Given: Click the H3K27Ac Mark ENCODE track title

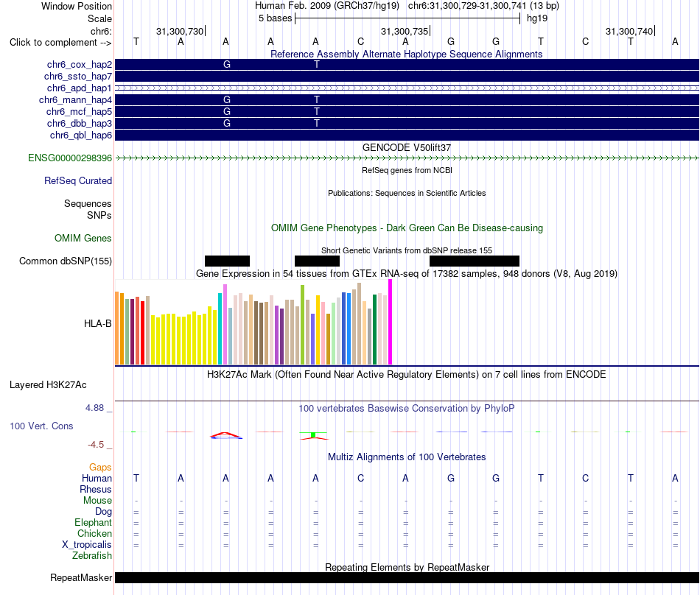Looking at the screenshot, I should click(x=407, y=374).
